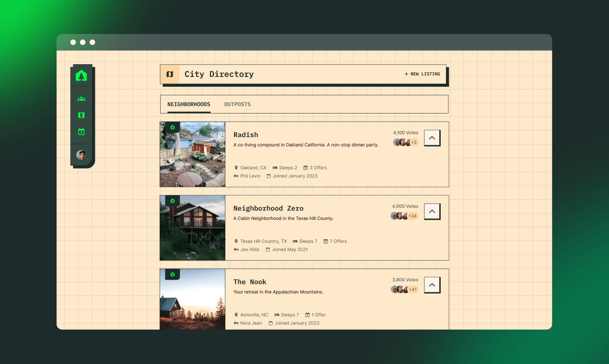Screen dimensions: 609x364
Task: Click the bed icon beside Sleeps 2
Action: click(x=275, y=168)
